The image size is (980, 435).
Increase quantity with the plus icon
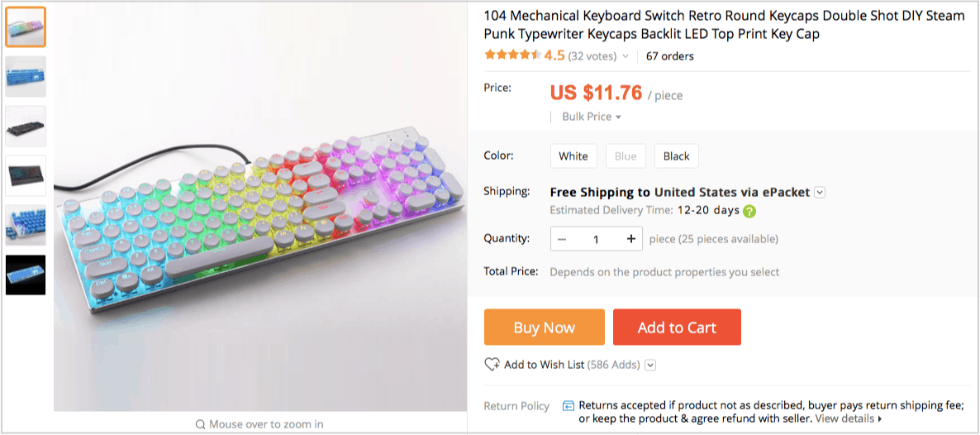[630, 239]
